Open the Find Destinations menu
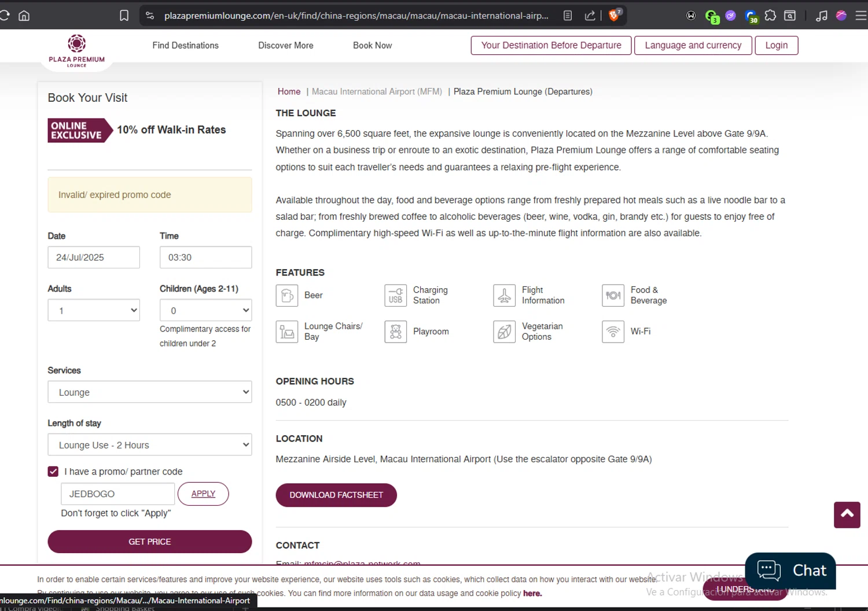868x611 pixels. coord(186,45)
